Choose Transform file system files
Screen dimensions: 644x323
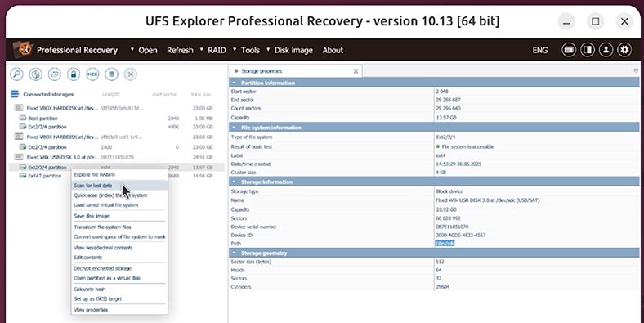119,227
